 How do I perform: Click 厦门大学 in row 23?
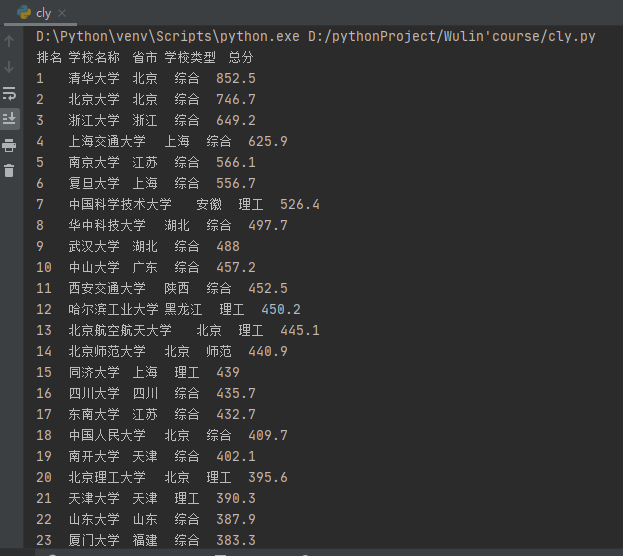pyautogui.click(x=94, y=540)
